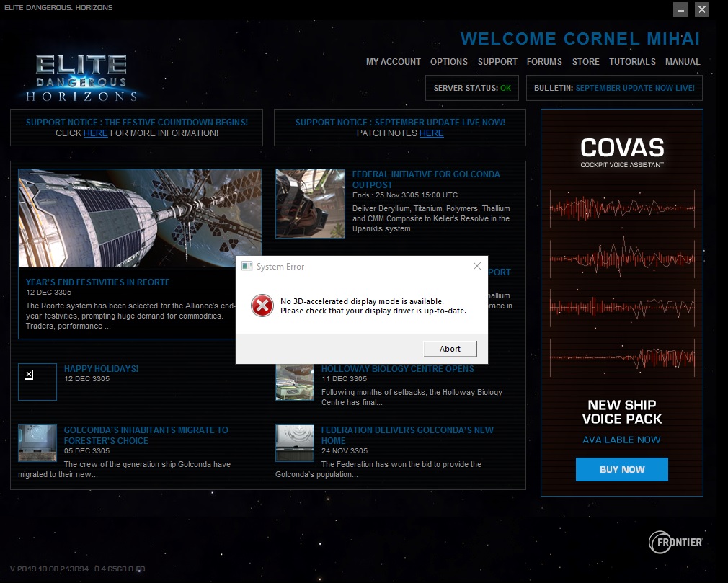
Task: Click HERE link in festive countdown notice
Action: point(96,133)
